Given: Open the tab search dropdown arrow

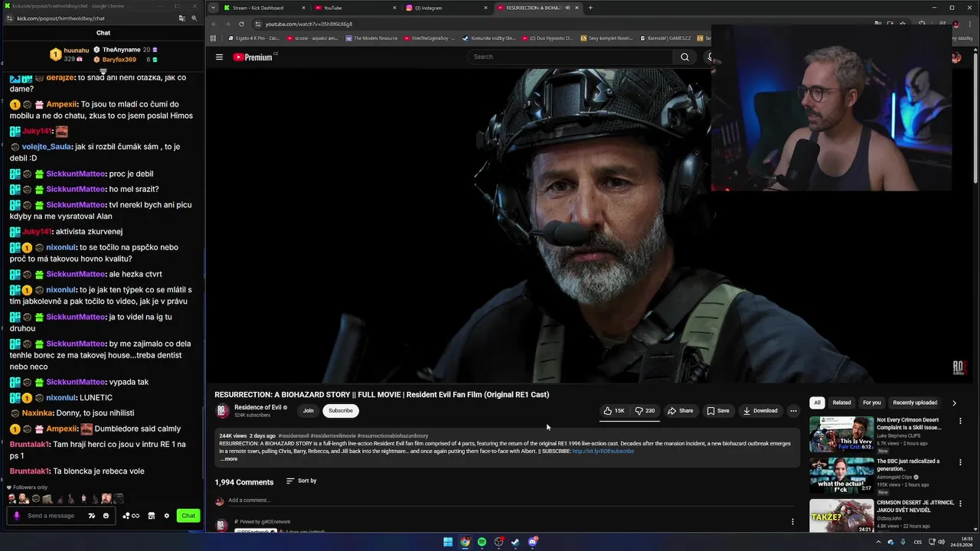Looking at the screenshot, I should [x=213, y=8].
